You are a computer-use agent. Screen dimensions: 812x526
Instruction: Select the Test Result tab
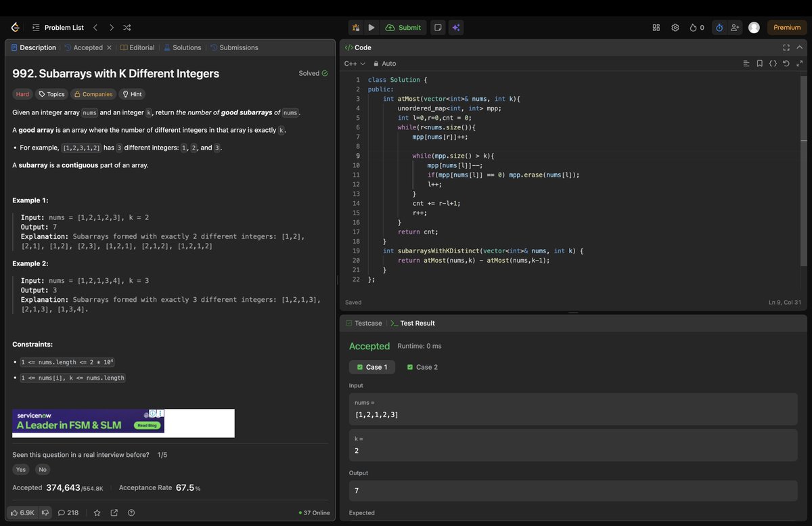point(413,324)
